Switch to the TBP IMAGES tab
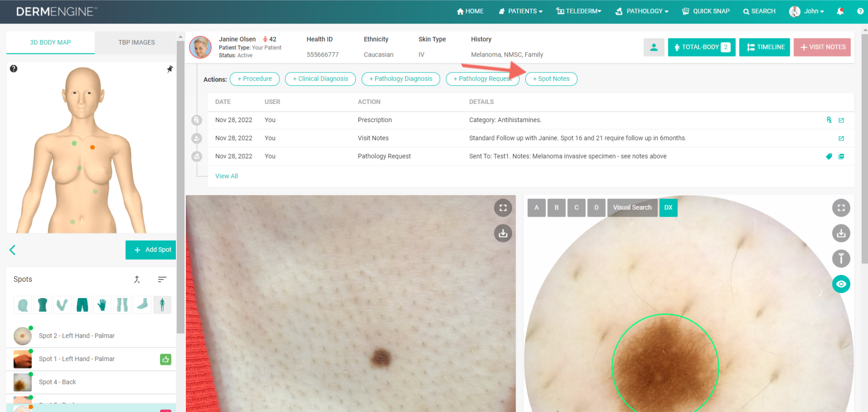 tap(137, 43)
